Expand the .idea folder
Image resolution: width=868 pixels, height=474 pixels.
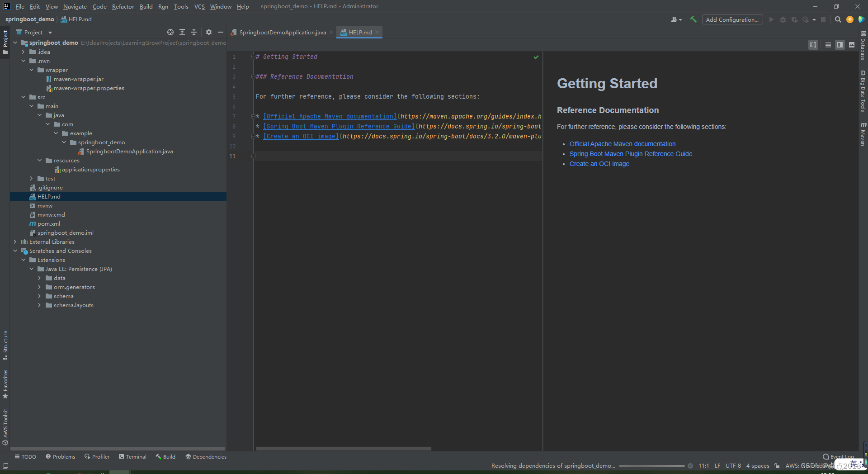(x=23, y=52)
